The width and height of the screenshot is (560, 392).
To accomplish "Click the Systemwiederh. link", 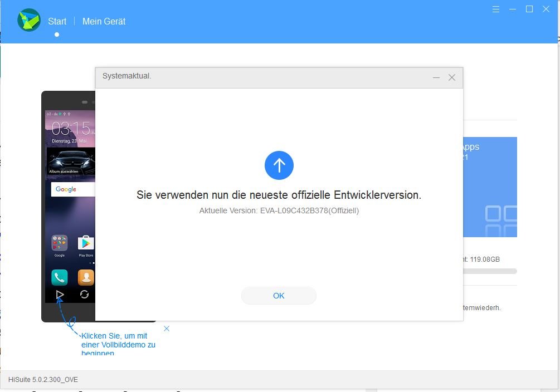I will point(482,308).
